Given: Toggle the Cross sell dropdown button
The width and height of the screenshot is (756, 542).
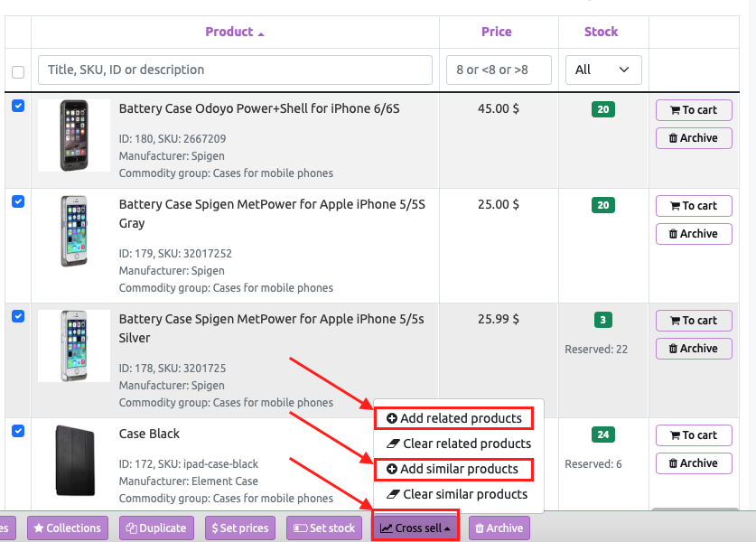Looking at the screenshot, I should tap(415, 528).
